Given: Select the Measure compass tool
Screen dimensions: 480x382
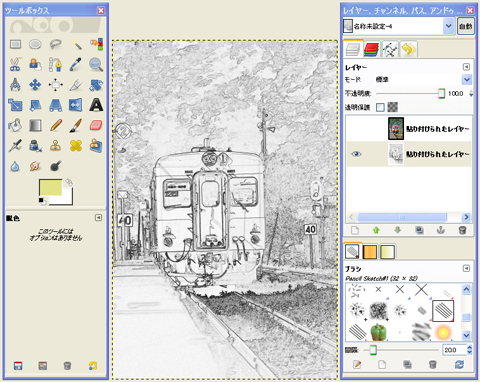Looking at the screenshot, I should coord(15,85).
